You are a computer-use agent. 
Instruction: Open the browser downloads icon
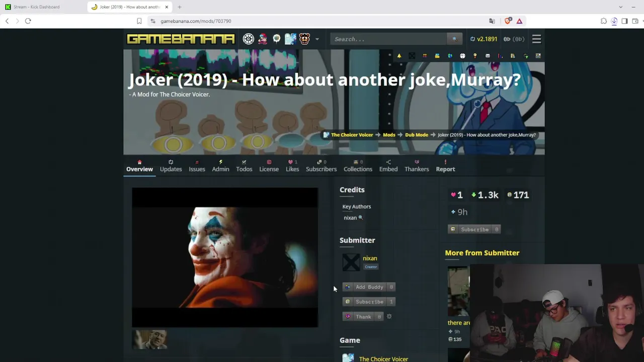coord(614,21)
